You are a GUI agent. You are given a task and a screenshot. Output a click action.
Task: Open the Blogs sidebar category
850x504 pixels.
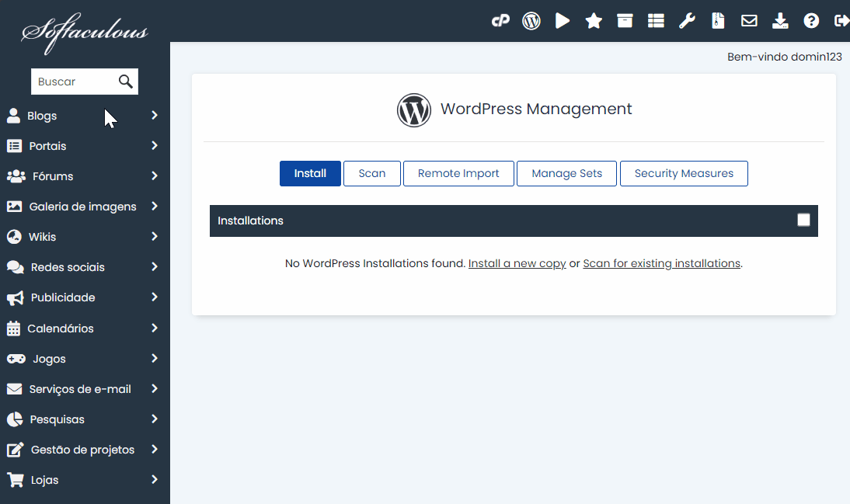click(x=85, y=116)
